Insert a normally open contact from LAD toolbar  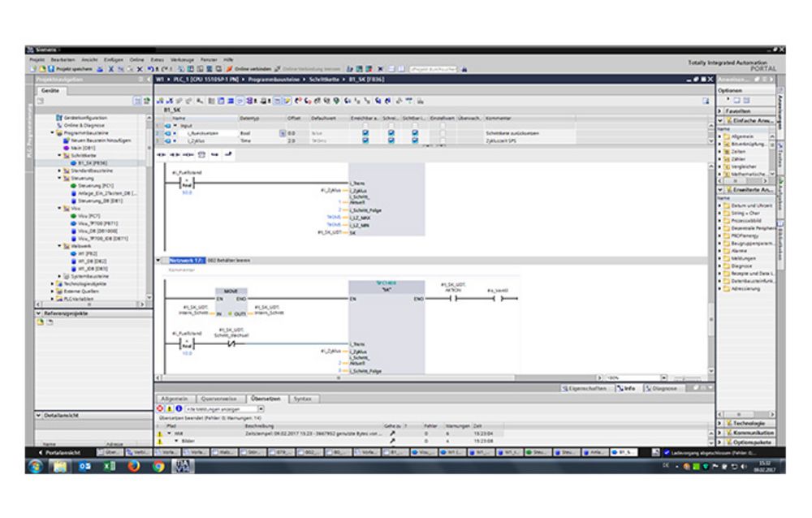pyautogui.click(x=161, y=153)
